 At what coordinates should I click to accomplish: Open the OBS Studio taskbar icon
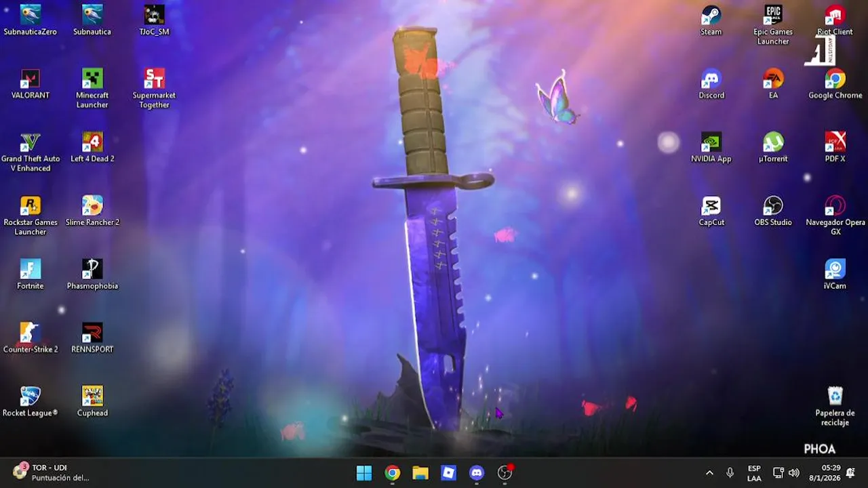coord(505,473)
